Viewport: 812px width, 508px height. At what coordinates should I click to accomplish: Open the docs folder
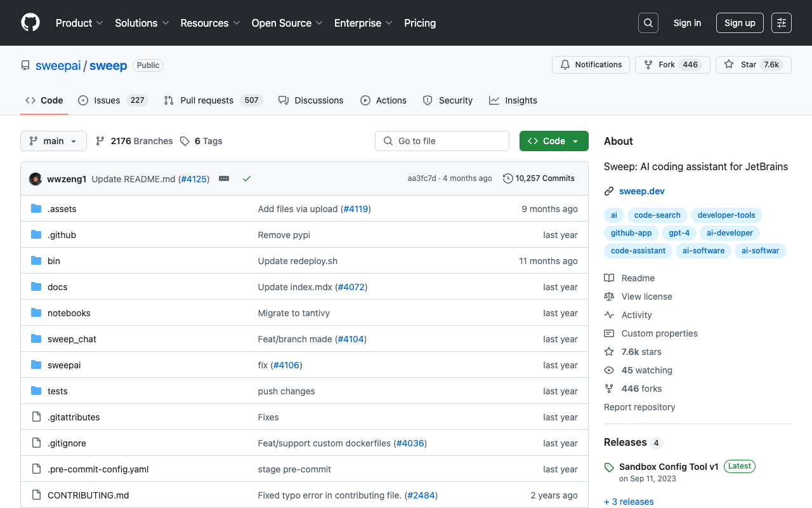(57, 287)
